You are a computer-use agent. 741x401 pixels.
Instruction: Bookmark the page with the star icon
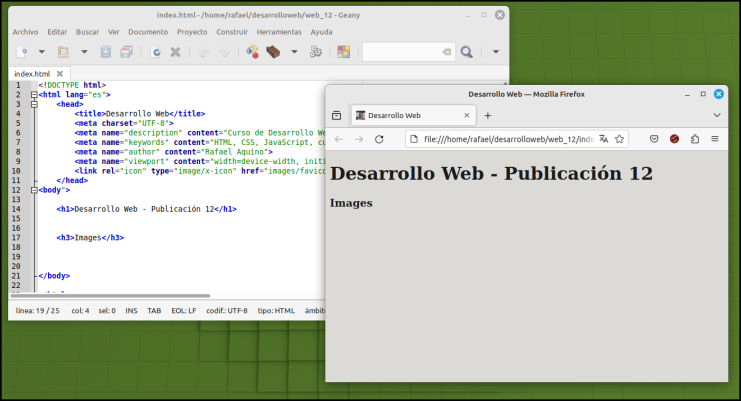pyautogui.click(x=620, y=139)
